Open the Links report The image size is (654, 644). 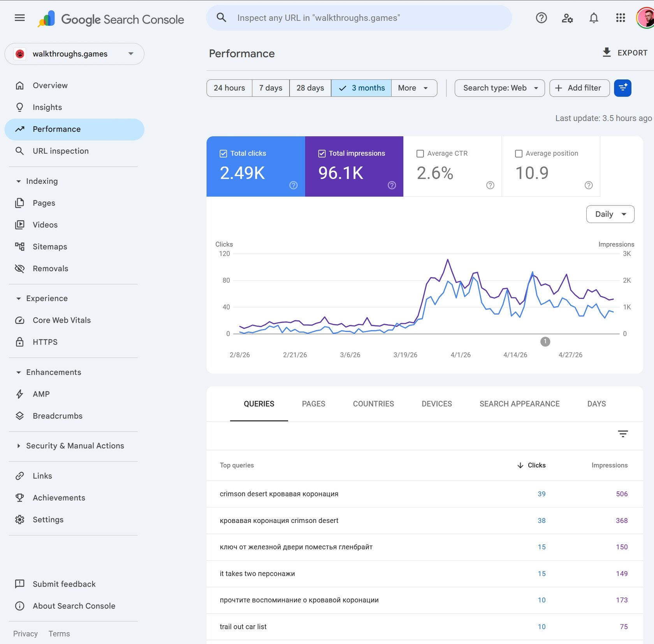[74, 476]
